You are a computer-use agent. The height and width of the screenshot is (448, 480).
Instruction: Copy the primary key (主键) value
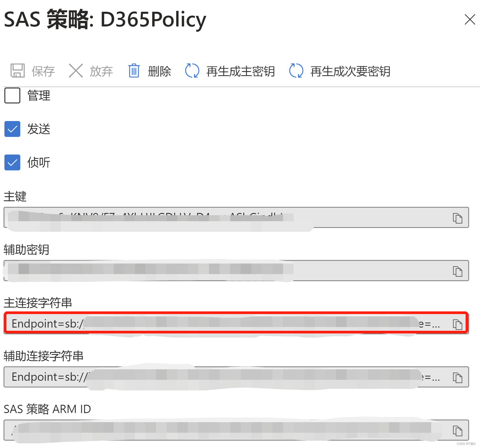457,218
